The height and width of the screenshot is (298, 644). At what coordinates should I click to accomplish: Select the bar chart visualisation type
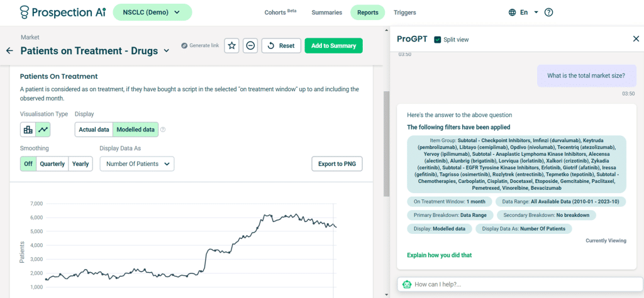[28, 130]
